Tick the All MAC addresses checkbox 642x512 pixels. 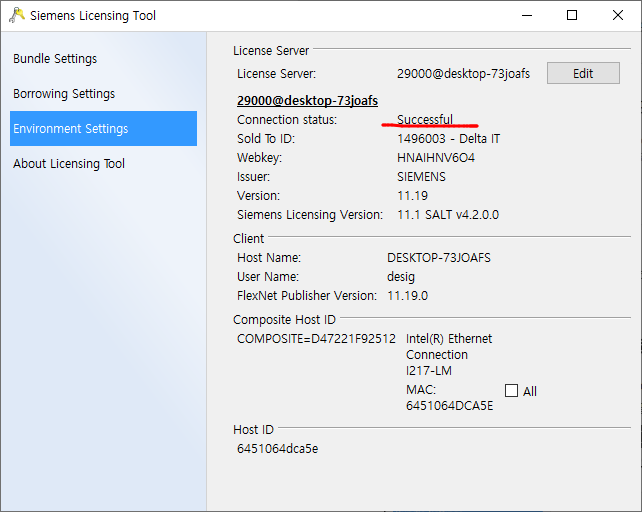pyautogui.click(x=511, y=391)
